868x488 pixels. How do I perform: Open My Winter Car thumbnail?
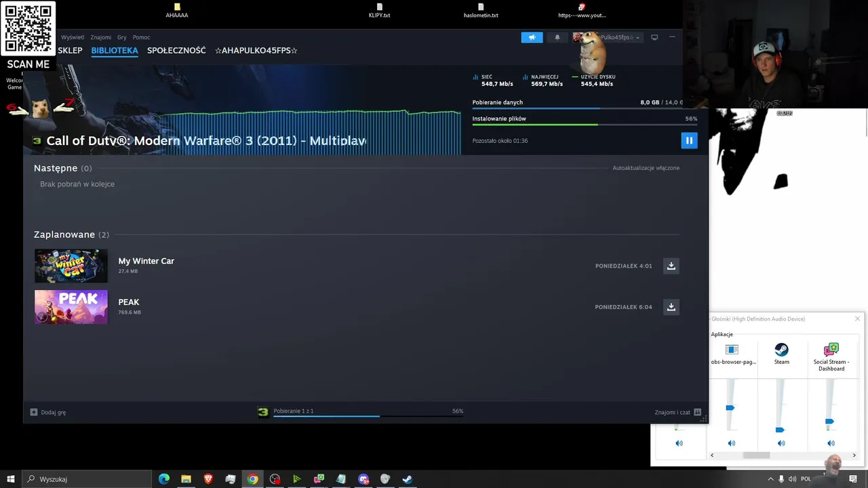[71, 266]
